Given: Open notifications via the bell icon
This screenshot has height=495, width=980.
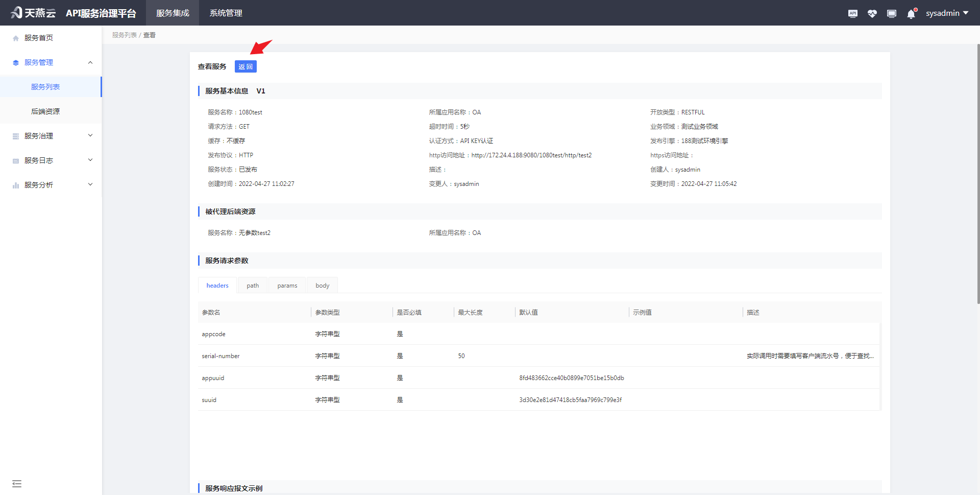Looking at the screenshot, I should click(911, 14).
